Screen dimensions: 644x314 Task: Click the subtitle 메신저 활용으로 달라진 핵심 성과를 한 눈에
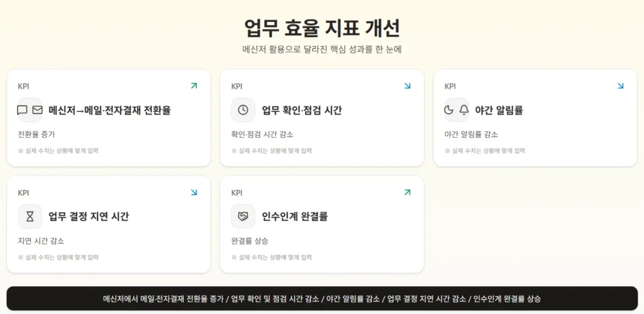coord(322,49)
